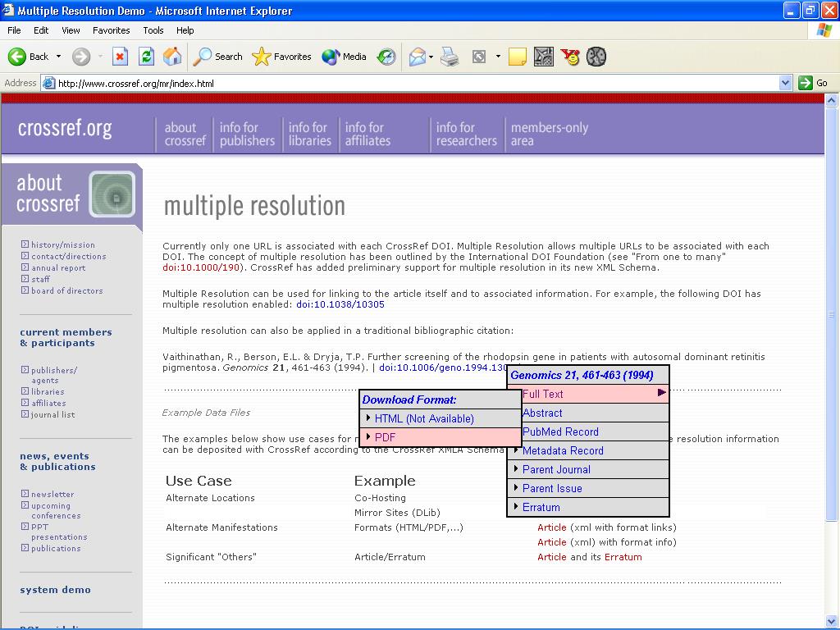This screenshot has height=630, width=840.
Task: Click the vertical scrollbar up arrow
Action: [831, 100]
